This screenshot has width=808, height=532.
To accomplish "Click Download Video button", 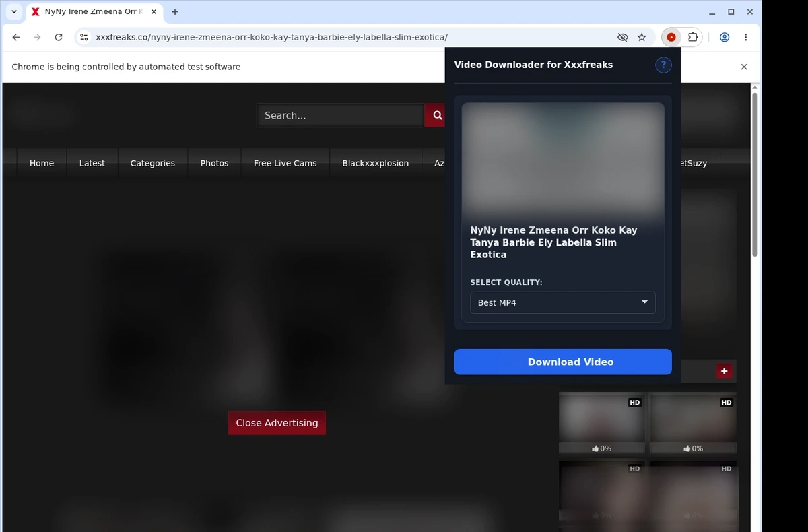I will pos(563,362).
